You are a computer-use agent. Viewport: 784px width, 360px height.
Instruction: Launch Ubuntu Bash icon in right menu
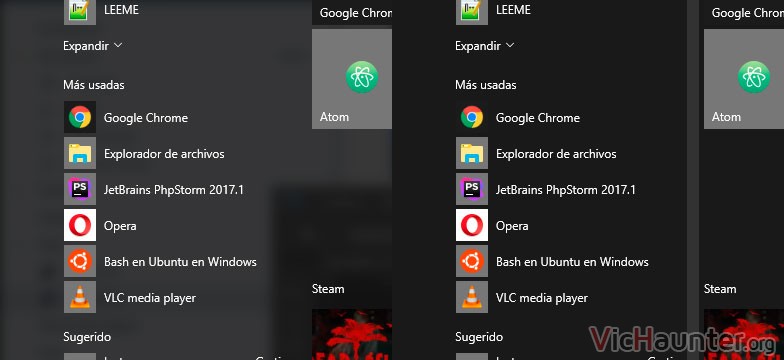472,262
